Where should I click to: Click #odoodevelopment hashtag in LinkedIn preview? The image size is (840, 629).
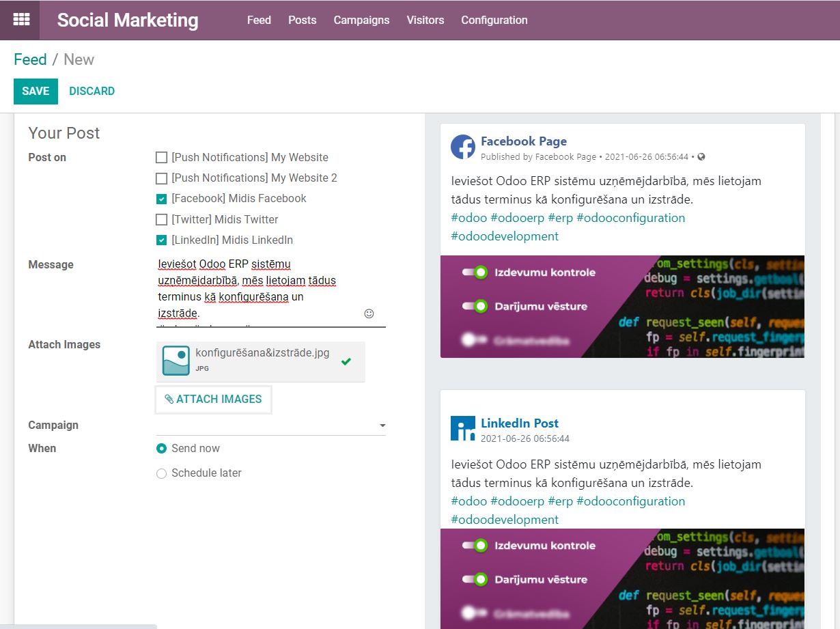[505, 520]
